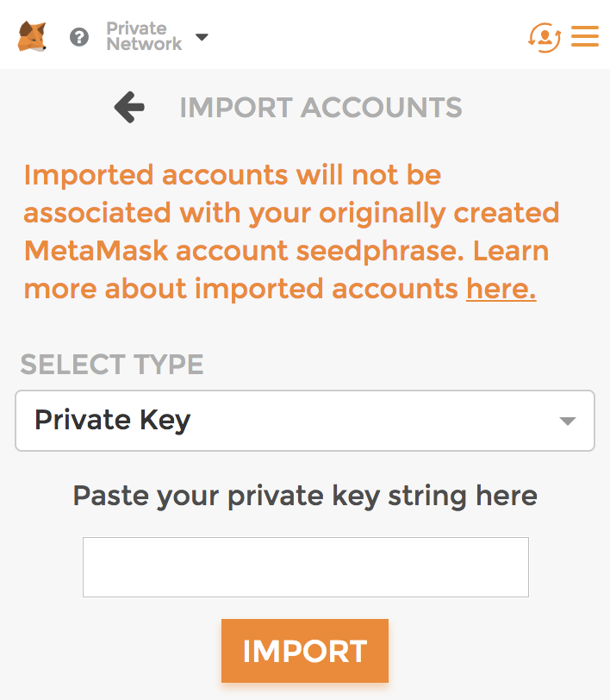
Task: Click the word 'Network' in header
Action: click(144, 44)
